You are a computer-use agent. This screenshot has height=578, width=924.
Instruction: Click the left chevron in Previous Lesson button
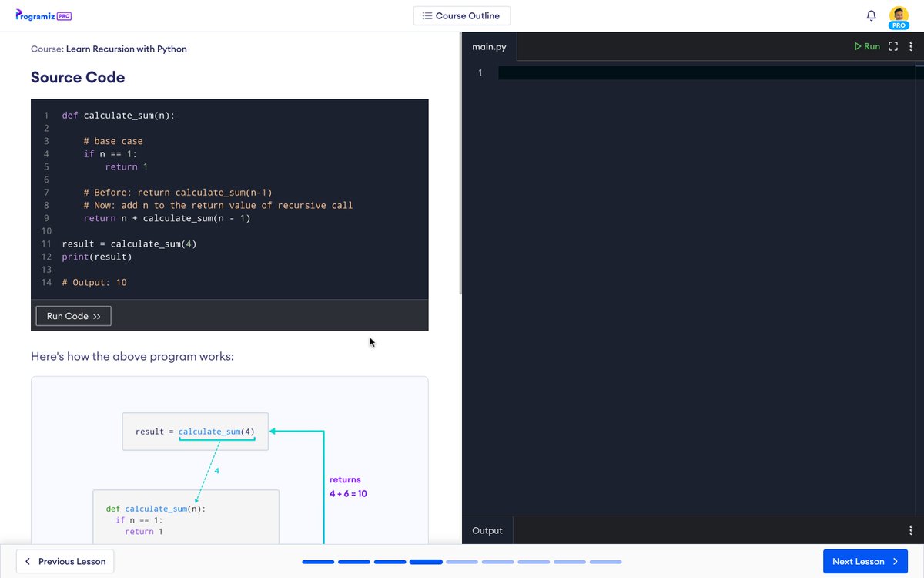(28, 561)
